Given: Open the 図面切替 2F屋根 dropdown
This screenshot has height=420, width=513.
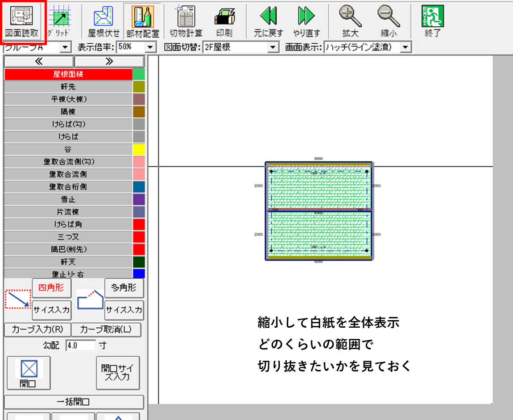Looking at the screenshot, I should click(273, 47).
